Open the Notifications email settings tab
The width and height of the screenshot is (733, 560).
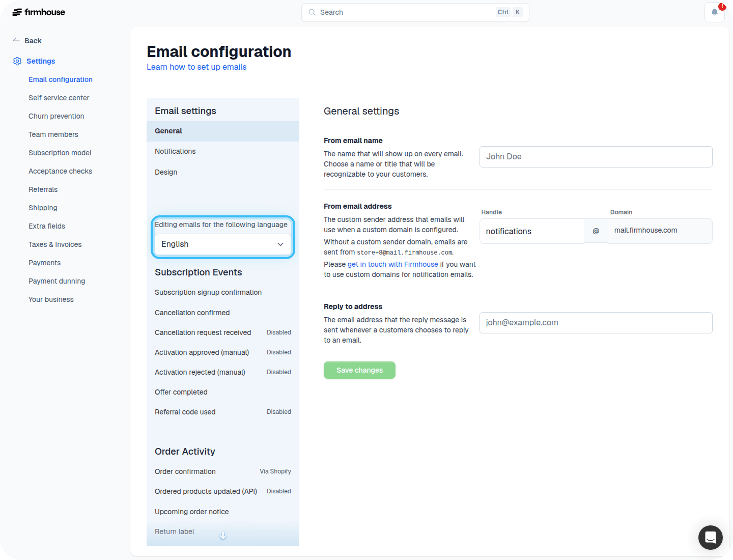point(223,151)
